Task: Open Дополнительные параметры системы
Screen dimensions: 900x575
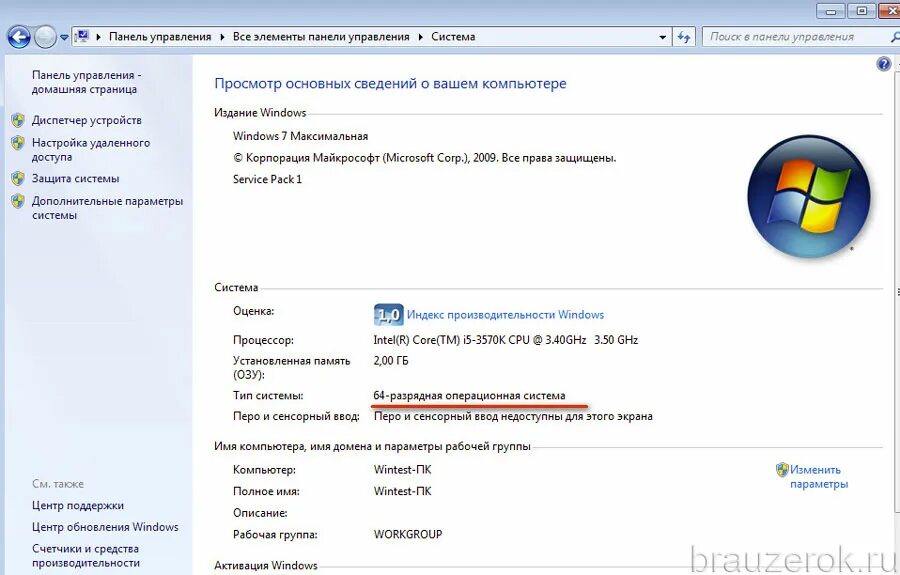Action: point(107,208)
